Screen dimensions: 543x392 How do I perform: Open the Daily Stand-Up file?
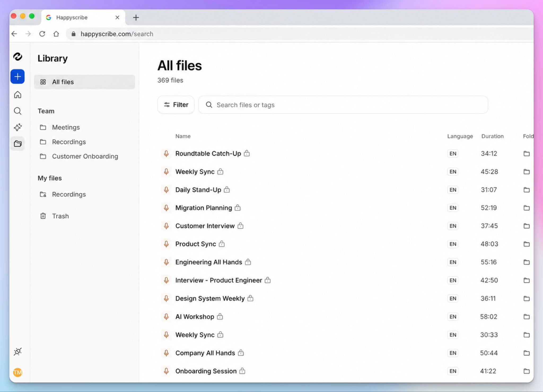198,190
